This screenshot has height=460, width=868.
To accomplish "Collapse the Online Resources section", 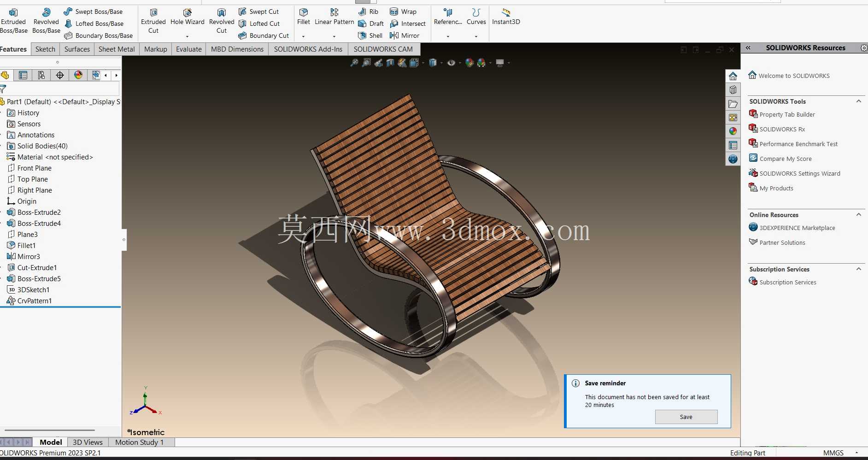I will pyautogui.click(x=859, y=215).
